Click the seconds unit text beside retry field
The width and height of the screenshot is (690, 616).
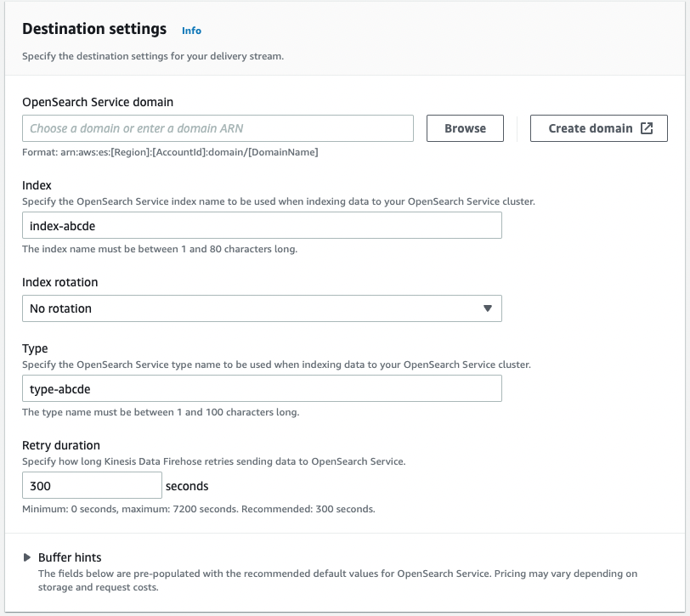click(187, 486)
